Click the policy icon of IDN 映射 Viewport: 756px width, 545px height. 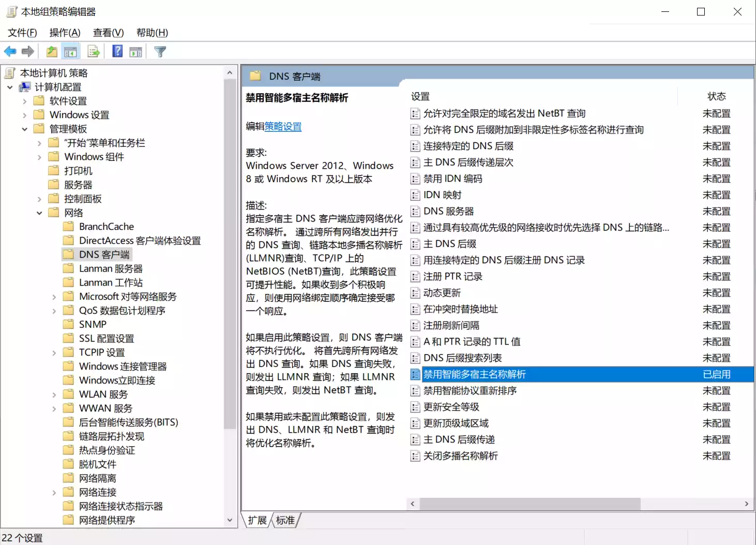(x=415, y=195)
